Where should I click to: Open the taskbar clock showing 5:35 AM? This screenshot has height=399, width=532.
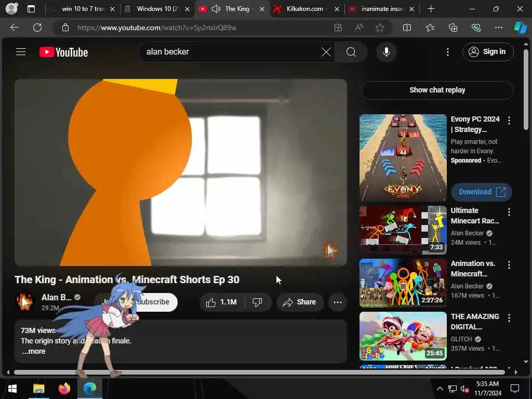point(487,389)
